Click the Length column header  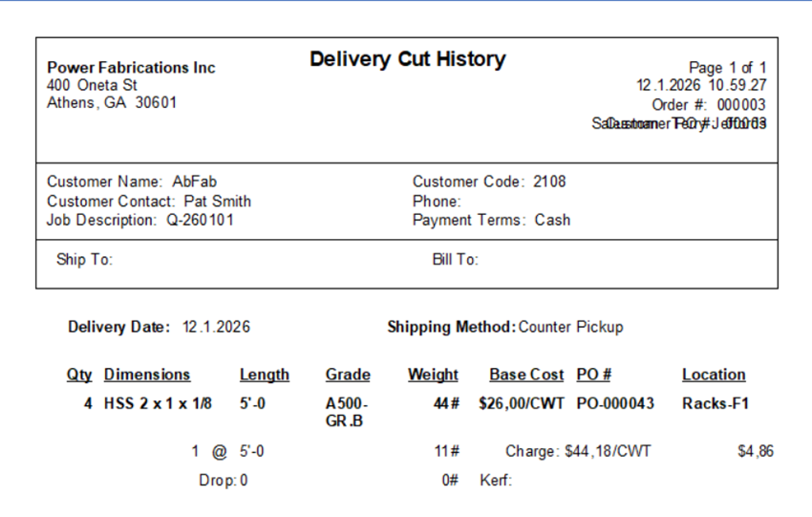tap(264, 375)
